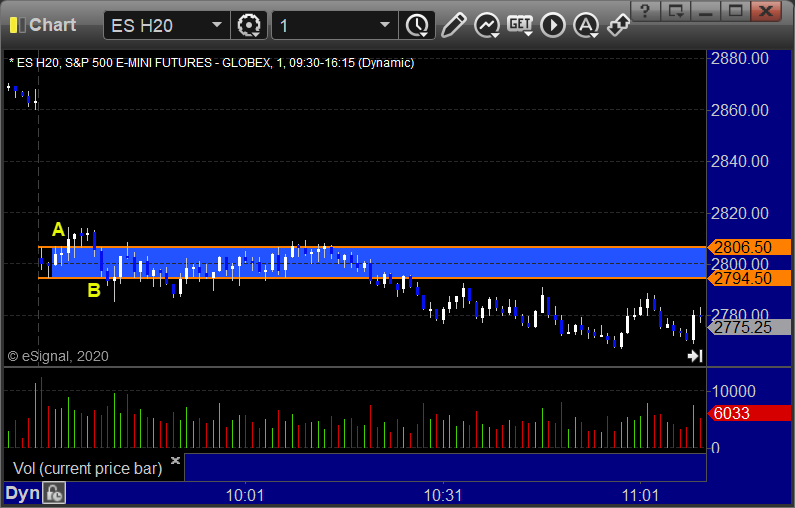Toggle the lock icon beside Dyn
This screenshot has height=508, width=795.
click(54, 493)
